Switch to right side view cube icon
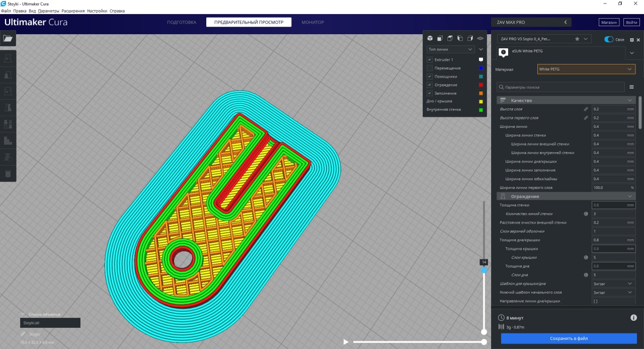The width and height of the screenshot is (644, 349). pyautogui.click(x=470, y=38)
